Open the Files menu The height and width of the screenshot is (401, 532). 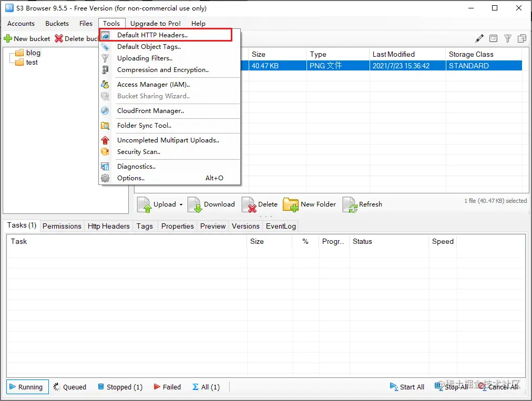coord(86,24)
